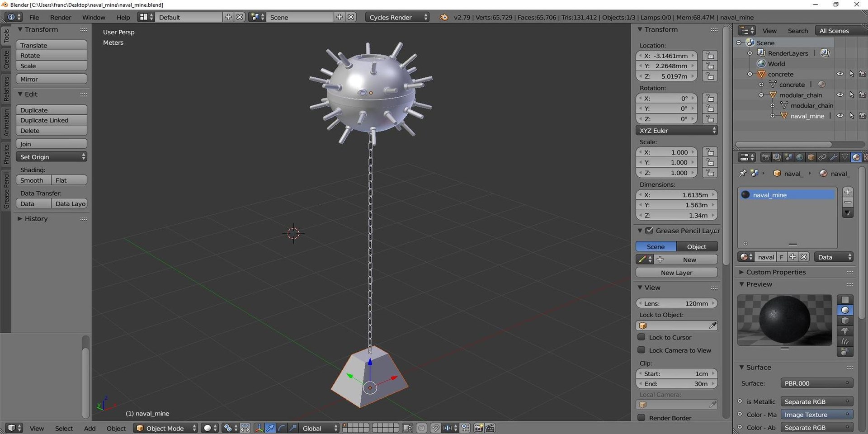Click the Translate button
The height and width of the screenshot is (434, 868).
pyautogui.click(x=52, y=45)
